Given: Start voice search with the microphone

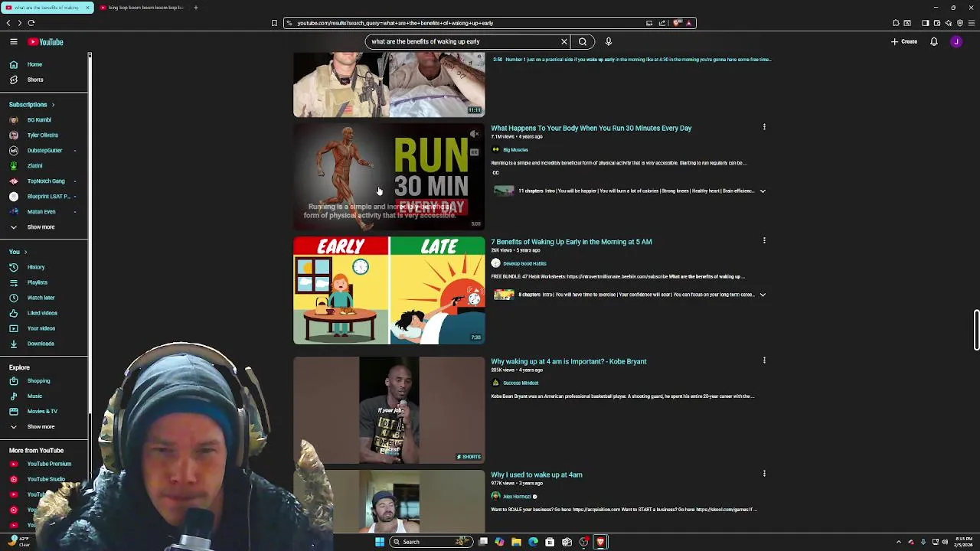Looking at the screenshot, I should click(x=609, y=42).
